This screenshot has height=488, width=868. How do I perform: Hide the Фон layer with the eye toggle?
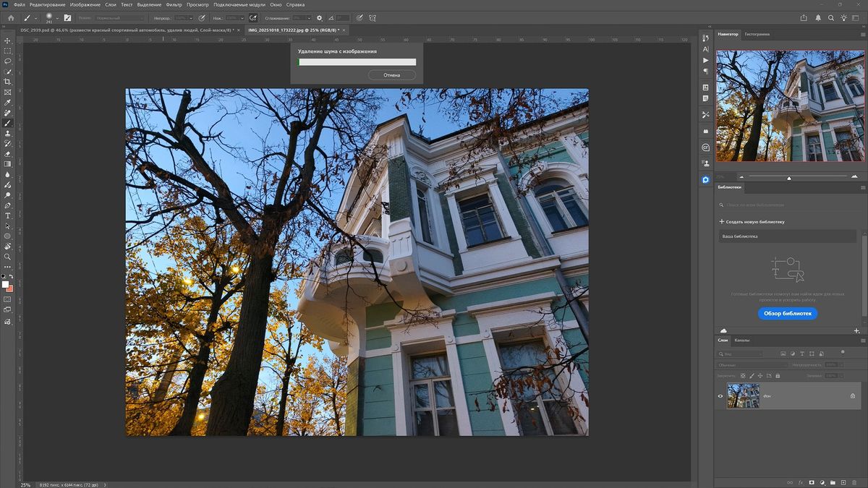click(720, 395)
